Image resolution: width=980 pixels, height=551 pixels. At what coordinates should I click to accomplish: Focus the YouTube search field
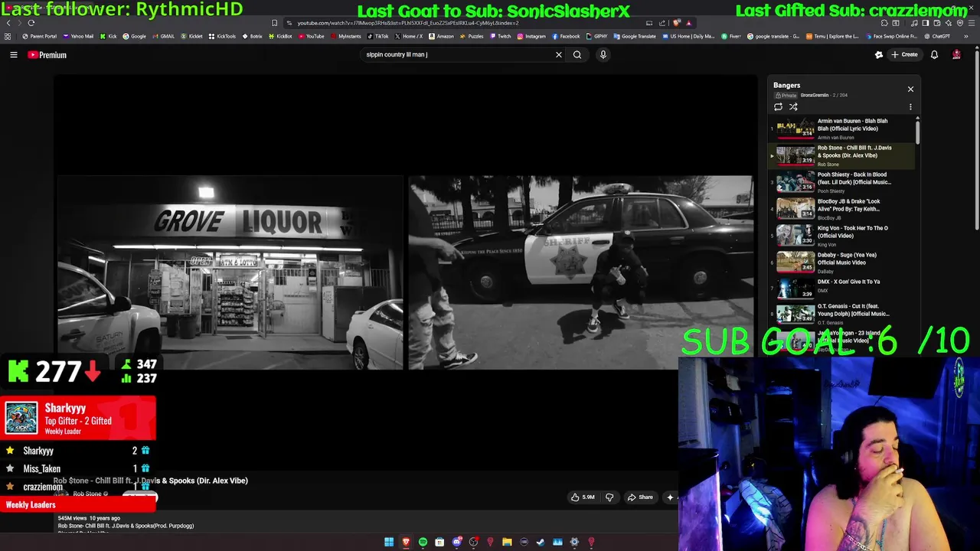458,54
